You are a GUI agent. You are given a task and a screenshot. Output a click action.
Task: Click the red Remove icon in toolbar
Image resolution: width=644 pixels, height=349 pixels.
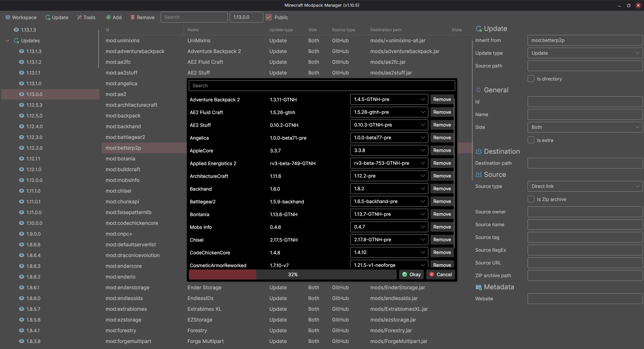pyautogui.click(x=133, y=17)
